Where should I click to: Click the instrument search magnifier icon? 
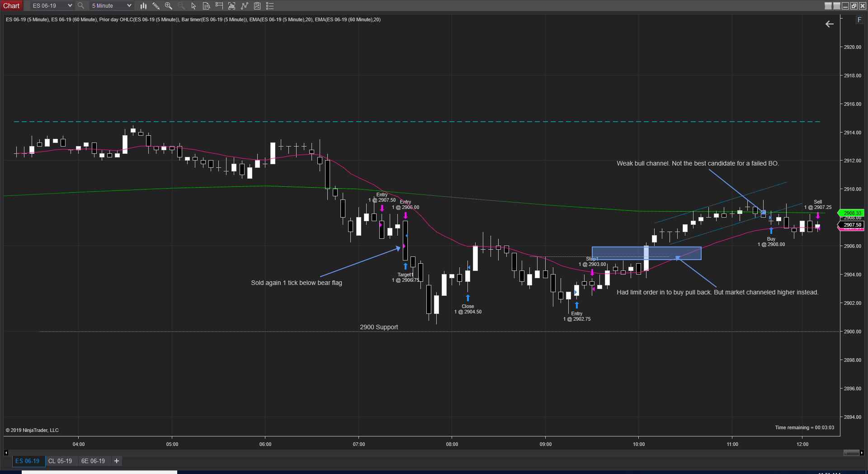coord(81,6)
